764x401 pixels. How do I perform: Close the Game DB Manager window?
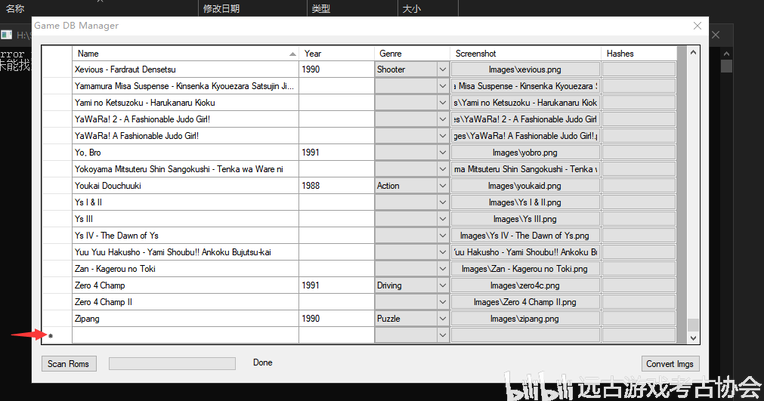697,26
